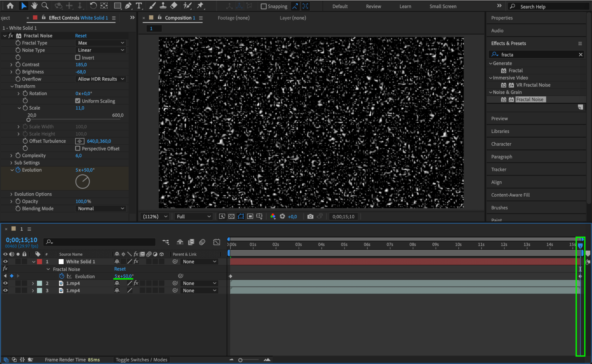The height and width of the screenshot is (364, 592).
Task: Click the Scale slider handle
Action: pyautogui.click(x=28, y=120)
